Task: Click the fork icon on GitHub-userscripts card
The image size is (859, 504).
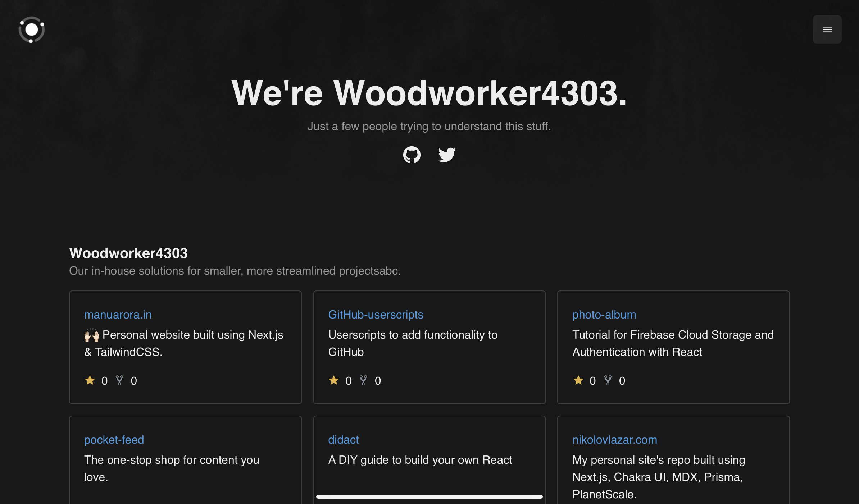Action: (363, 380)
